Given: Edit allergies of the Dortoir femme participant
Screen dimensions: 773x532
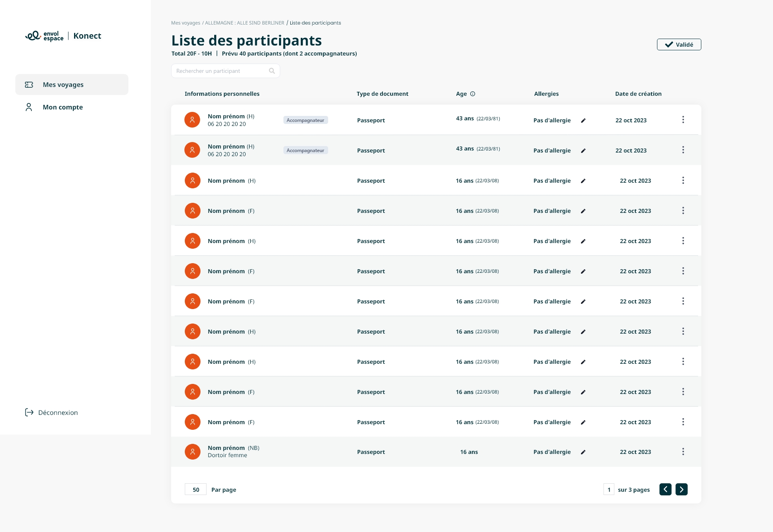Looking at the screenshot, I should pyautogui.click(x=583, y=452).
